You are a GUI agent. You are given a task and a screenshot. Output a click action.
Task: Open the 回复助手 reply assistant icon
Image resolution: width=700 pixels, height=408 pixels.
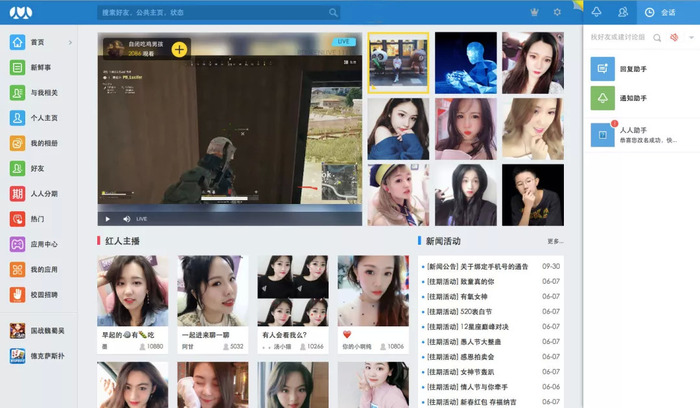603,69
